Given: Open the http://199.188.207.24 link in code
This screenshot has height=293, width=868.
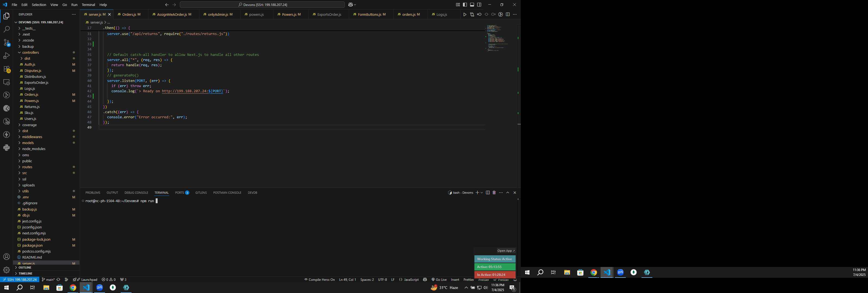Looking at the screenshot, I should coord(192,91).
